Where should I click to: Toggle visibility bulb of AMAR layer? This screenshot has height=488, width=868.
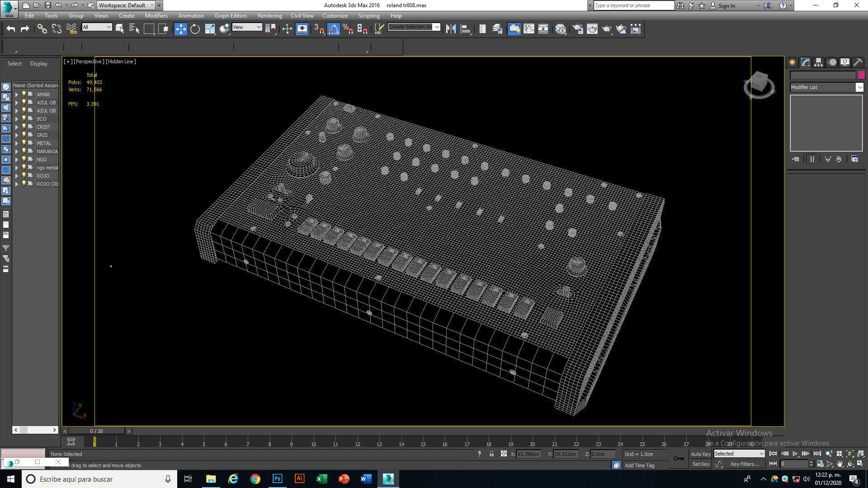point(24,94)
